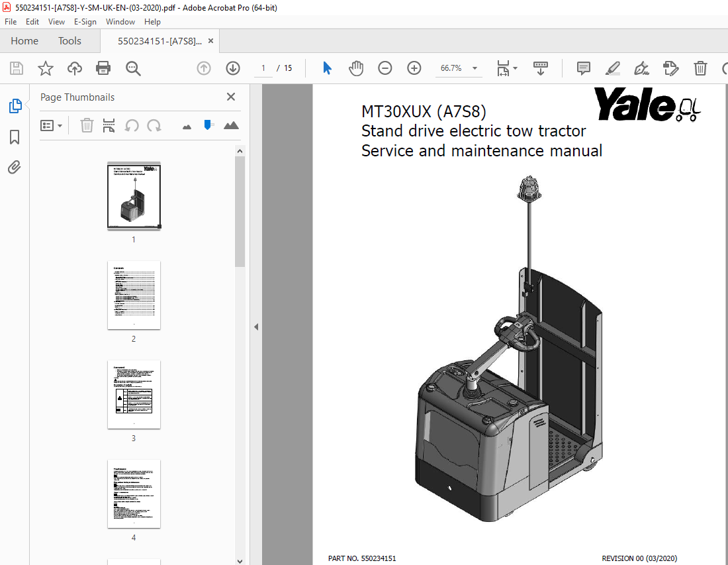The image size is (728, 565).
Task: Click the upload to cloud icon
Action: click(x=74, y=68)
